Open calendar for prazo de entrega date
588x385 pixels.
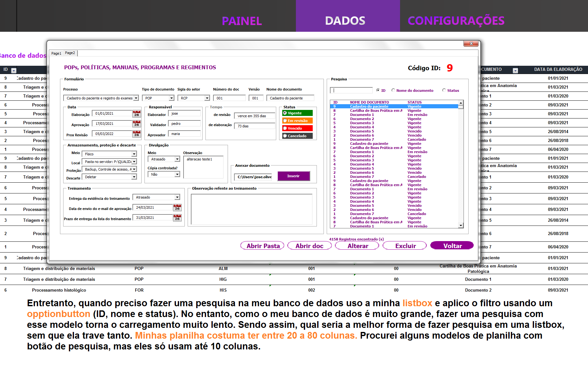[x=177, y=218]
